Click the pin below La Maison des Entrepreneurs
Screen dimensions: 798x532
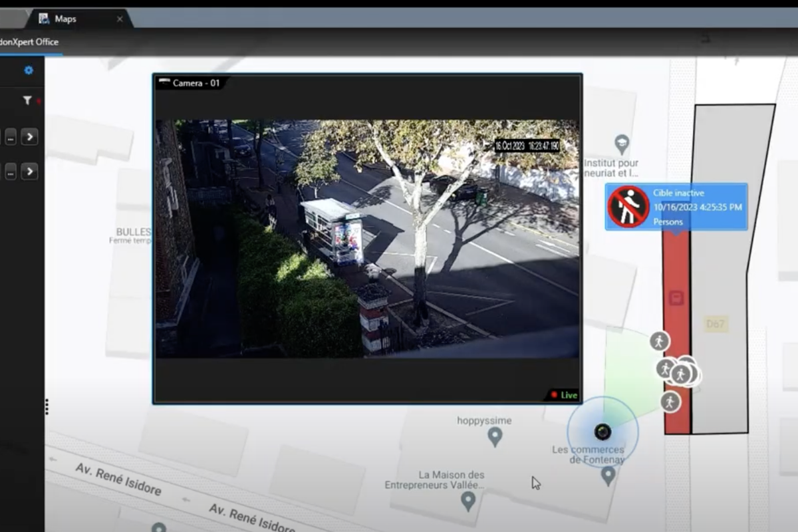coord(468,501)
